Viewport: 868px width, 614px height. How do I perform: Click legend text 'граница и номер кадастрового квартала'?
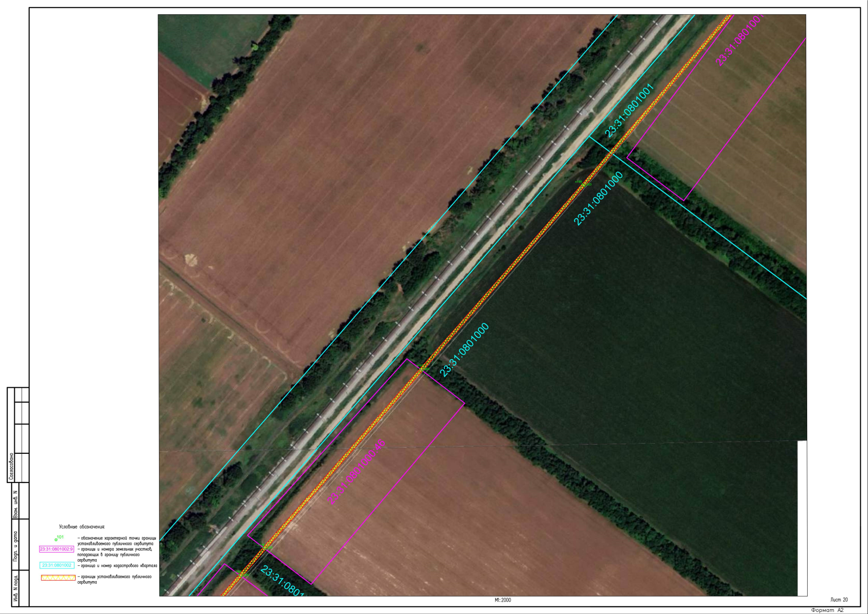(x=117, y=565)
